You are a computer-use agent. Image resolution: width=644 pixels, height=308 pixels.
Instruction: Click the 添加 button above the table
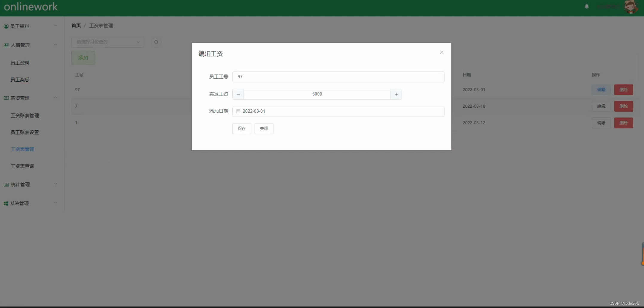click(83, 57)
